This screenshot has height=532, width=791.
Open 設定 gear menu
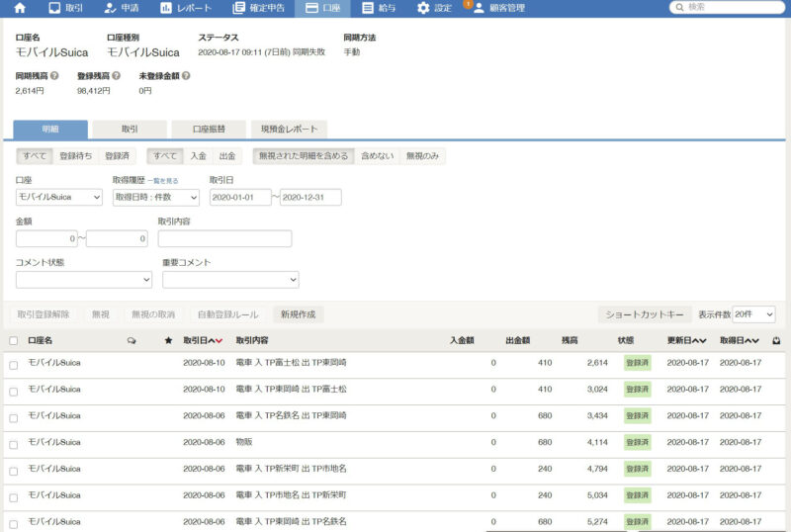pyautogui.click(x=434, y=8)
